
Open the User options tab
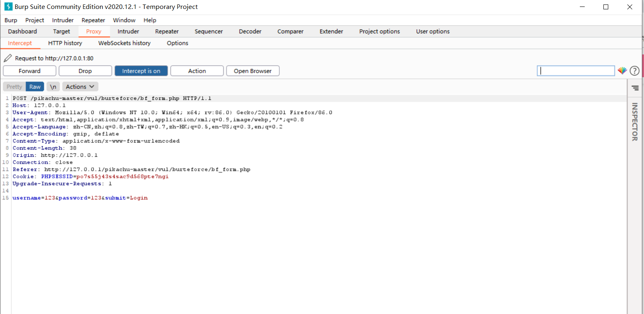click(433, 31)
